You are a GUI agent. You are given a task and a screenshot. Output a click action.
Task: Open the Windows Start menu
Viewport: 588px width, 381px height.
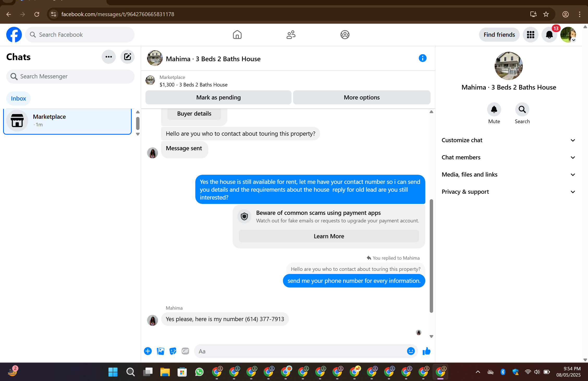point(113,372)
